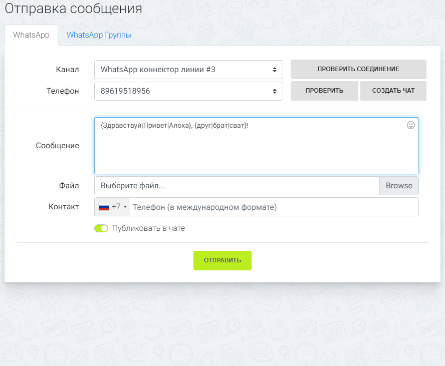Expand the Телефон number dropdown
Screen dimensions: 445x366
pyautogui.click(x=188, y=91)
